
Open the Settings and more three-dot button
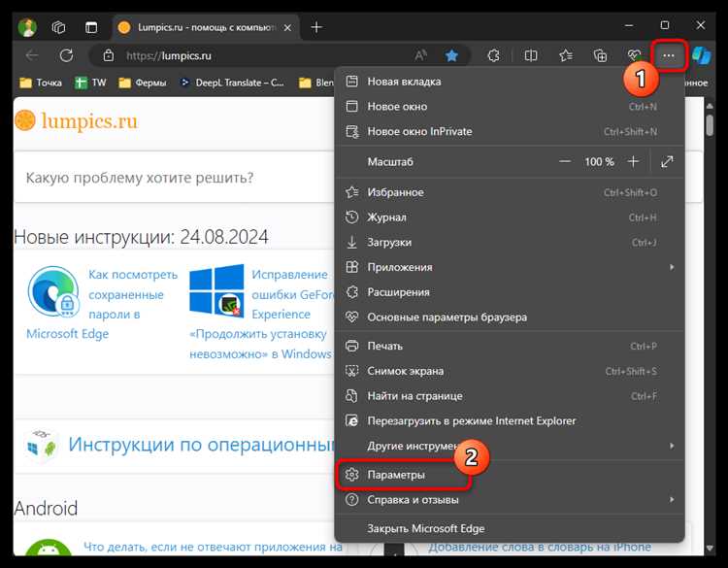click(x=669, y=55)
